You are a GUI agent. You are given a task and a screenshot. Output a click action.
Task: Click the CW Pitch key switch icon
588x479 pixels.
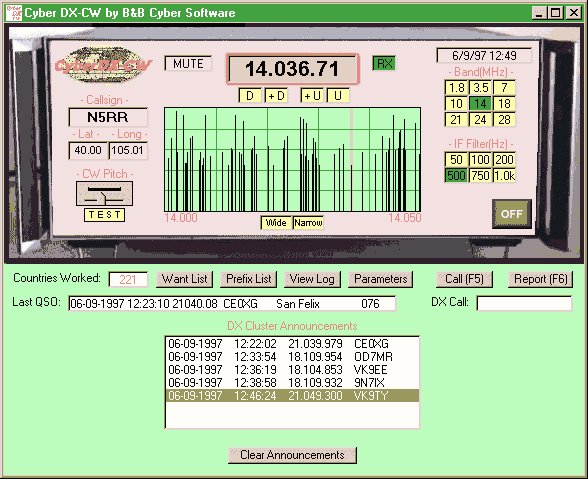click(x=104, y=194)
